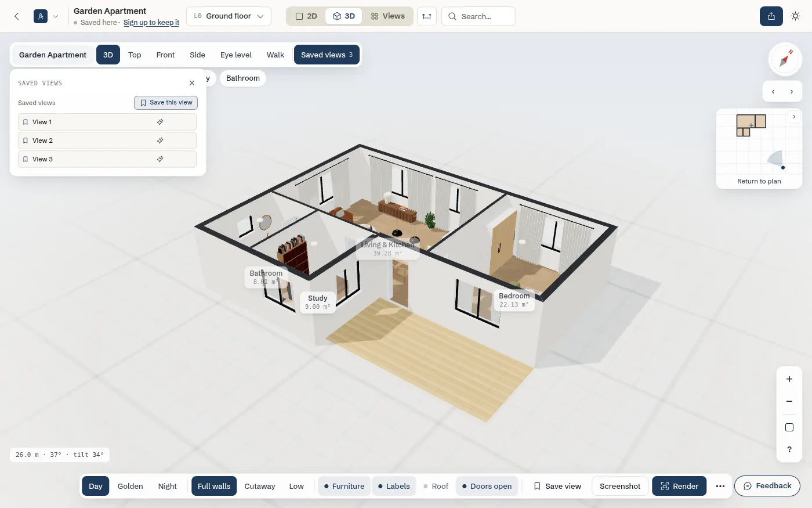The height and width of the screenshot is (508, 812).
Task: Expand the chevron next to the logo
Action: [56, 16]
